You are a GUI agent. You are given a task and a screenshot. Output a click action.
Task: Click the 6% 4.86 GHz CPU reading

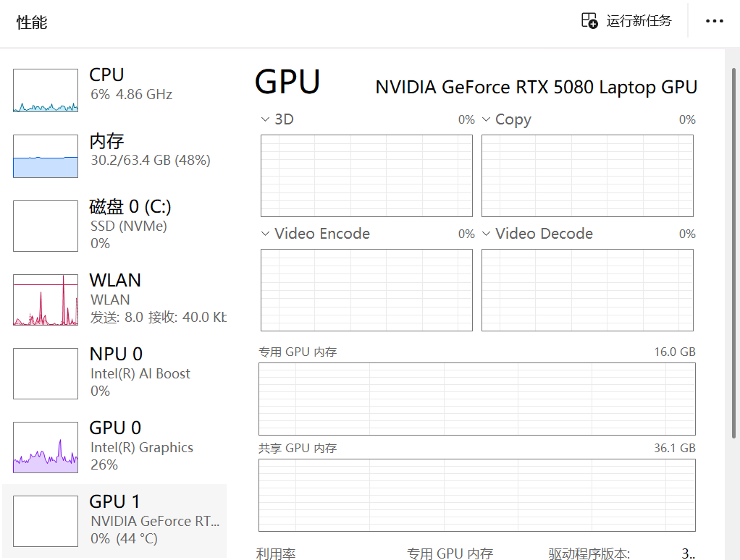tap(131, 94)
